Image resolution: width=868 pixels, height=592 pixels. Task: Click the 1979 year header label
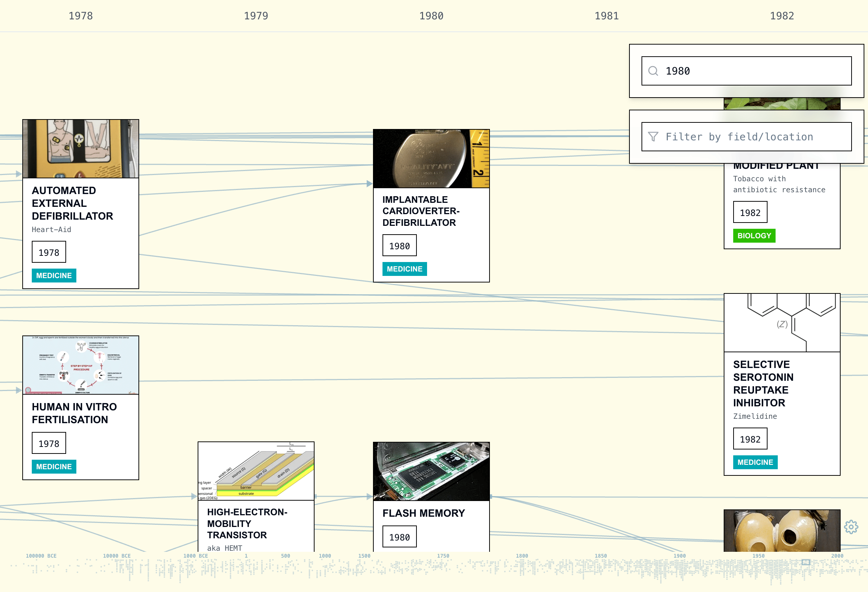256,16
